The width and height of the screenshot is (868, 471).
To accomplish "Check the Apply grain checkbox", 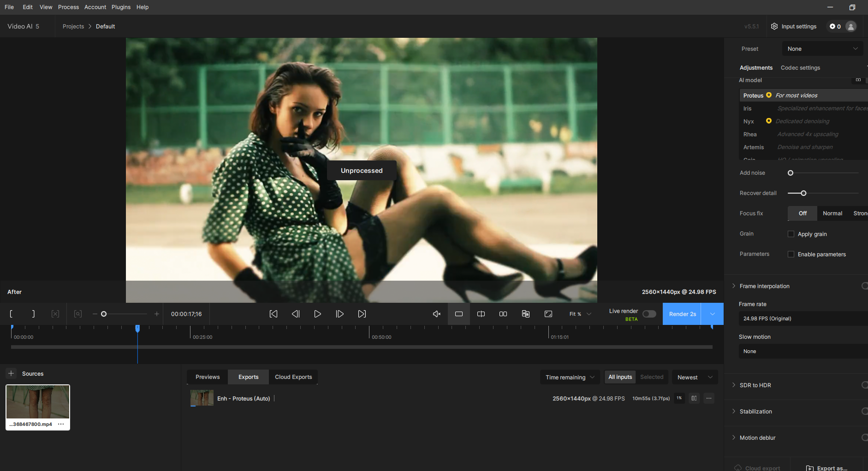I will point(791,234).
